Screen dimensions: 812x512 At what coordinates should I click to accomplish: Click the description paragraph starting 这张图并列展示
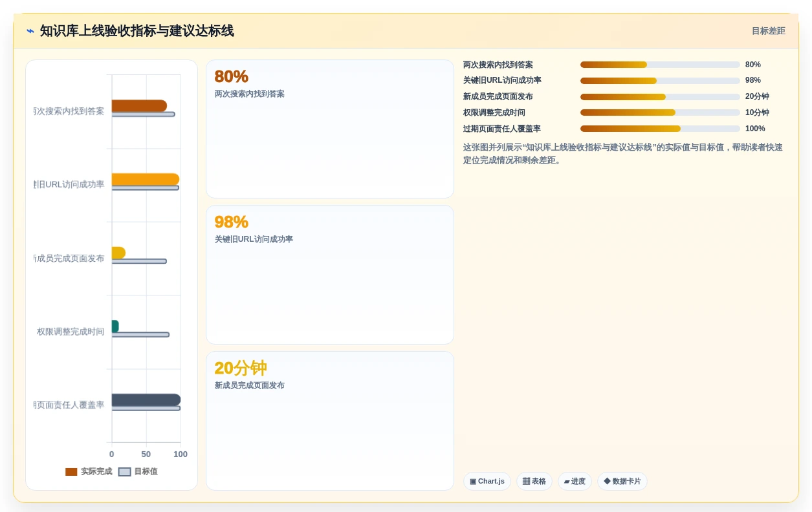623,154
